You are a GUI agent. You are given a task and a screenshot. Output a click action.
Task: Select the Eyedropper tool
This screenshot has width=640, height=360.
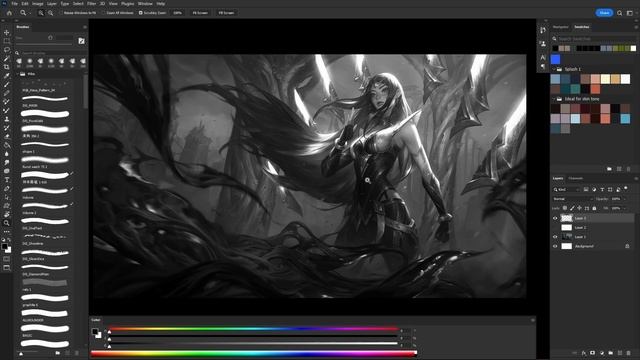pyautogui.click(x=7, y=76)
